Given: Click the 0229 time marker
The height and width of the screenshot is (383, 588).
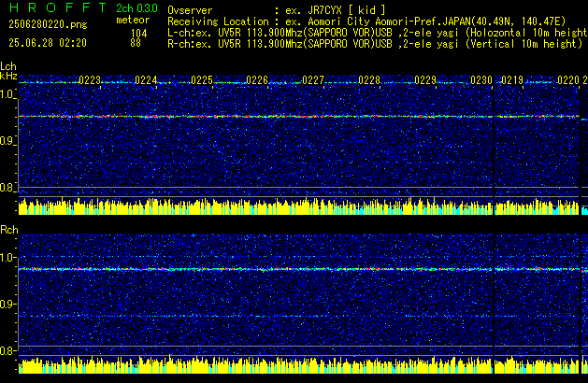Looking at the screenshot, I should tap(425, 80).
